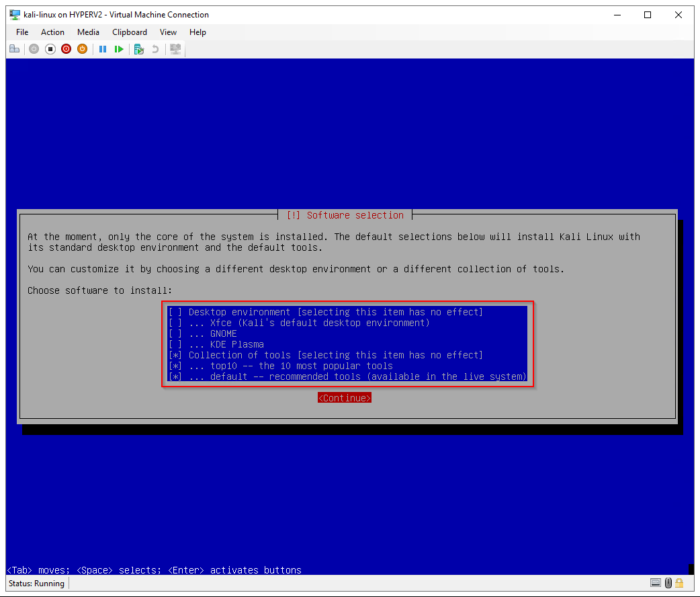The image size is (700, 597).
Task: Open the Clipboard menu
Action: coord(130,32)
